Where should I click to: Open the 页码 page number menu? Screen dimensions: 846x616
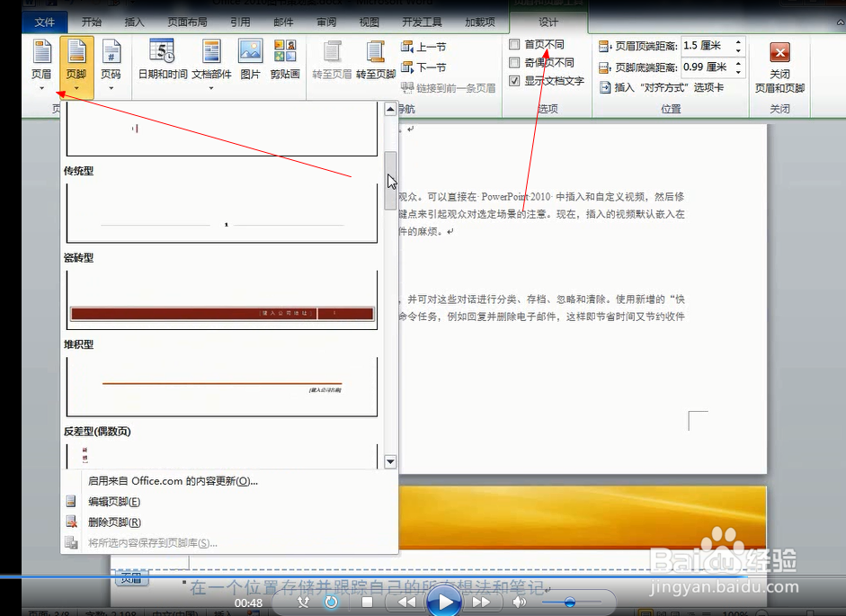(111, 65)
